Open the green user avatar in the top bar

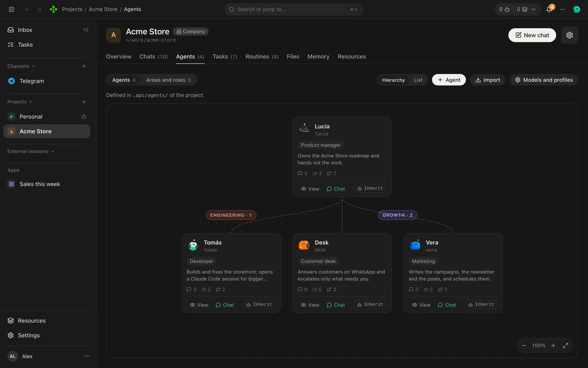pyautogui.click(x=577, y=9)
